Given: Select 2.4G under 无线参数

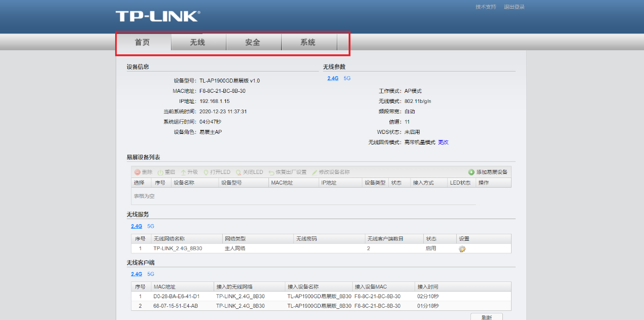Looking at the screenshot, I should coord(333,79).
